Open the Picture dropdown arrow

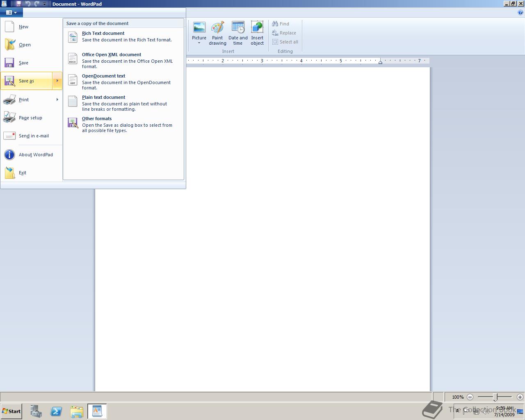pos(199,43)
